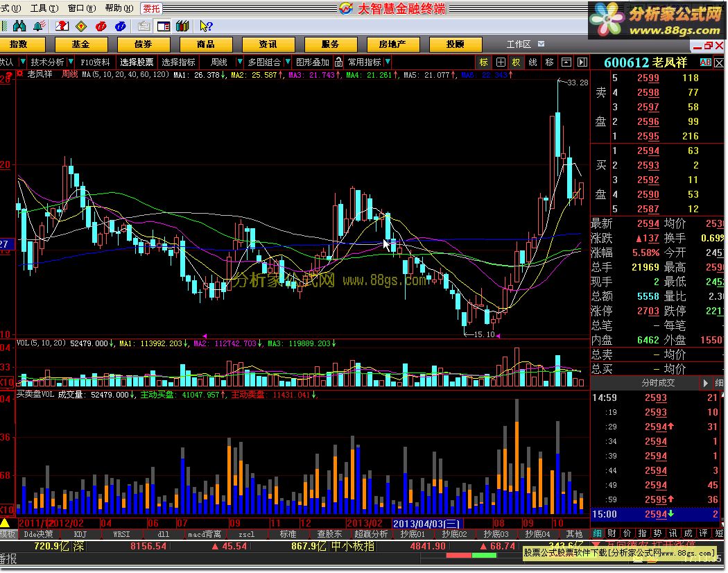This screenshot has height=573, width=728.
Task: Click the grayed-out fax/printer toolbar icon
Action: coord(144,26)
